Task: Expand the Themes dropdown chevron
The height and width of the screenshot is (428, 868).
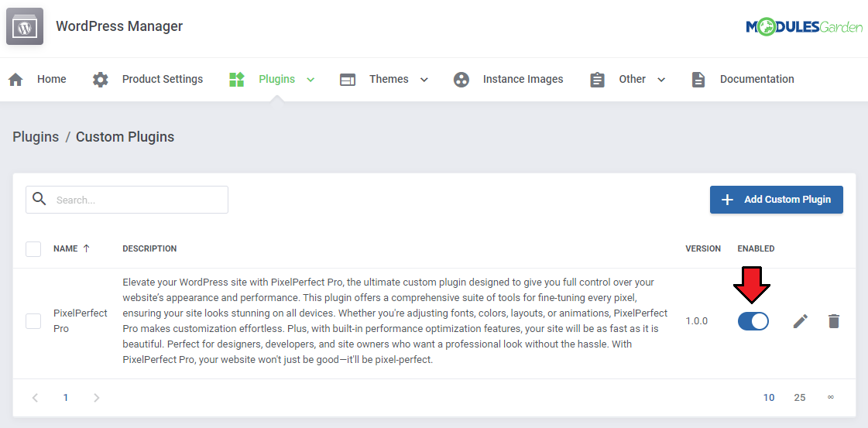Action: click(x=424, y=80)
